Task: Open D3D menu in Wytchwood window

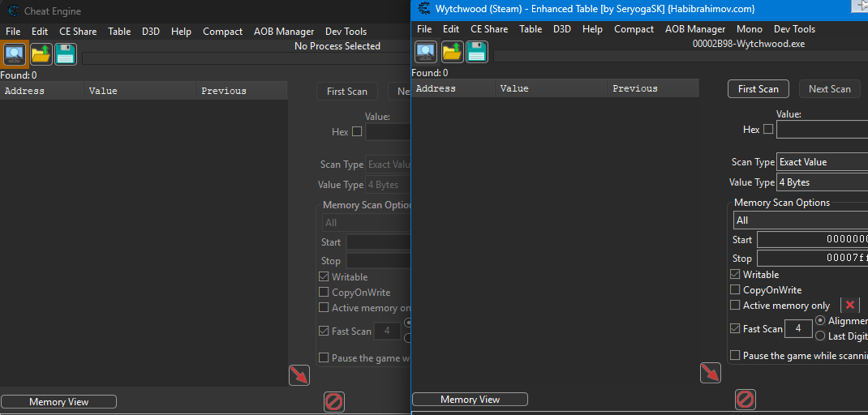Action: (x=562, y=29)
